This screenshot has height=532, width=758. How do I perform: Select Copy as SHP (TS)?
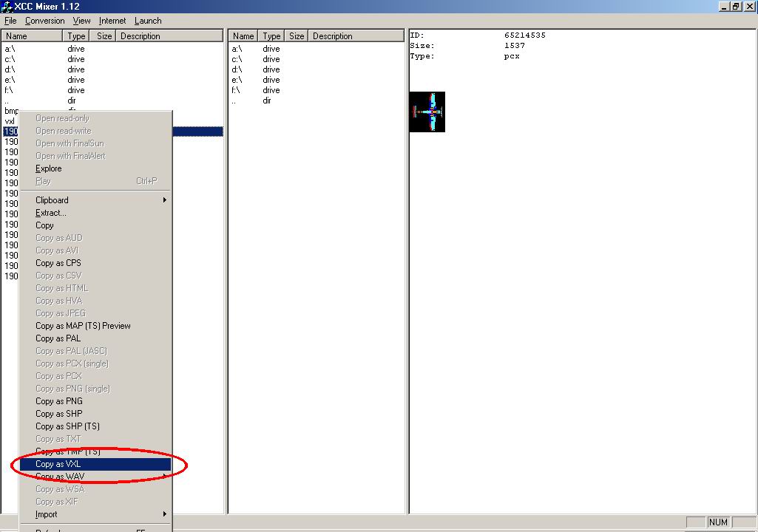point(95,426)
